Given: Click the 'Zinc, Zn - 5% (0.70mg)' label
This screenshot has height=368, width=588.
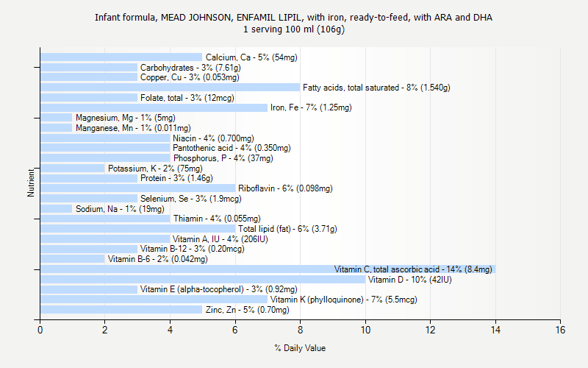Looking at the screenshot, I should coord(248,310).
